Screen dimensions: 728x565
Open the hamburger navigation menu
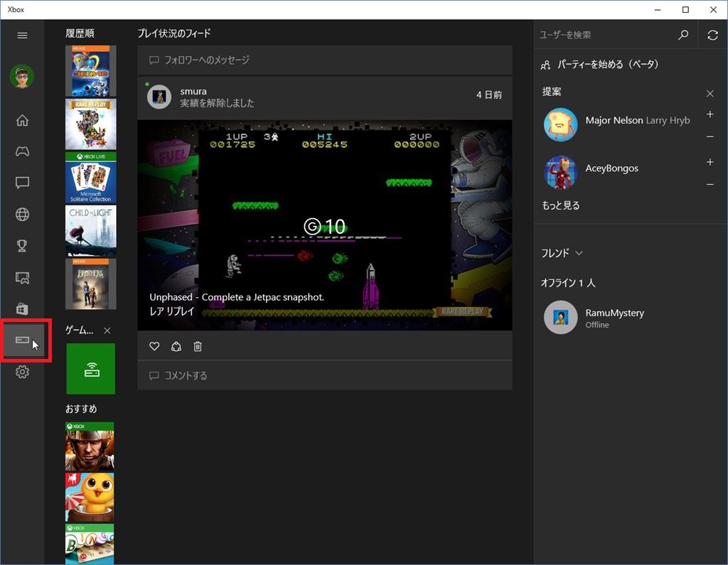pos(22,36)
